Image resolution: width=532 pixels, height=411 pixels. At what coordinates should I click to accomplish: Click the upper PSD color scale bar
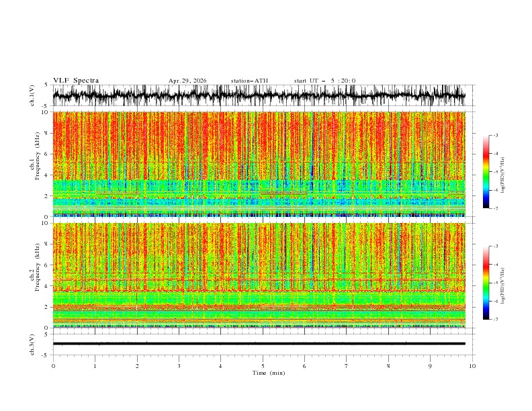click(486, 172)
